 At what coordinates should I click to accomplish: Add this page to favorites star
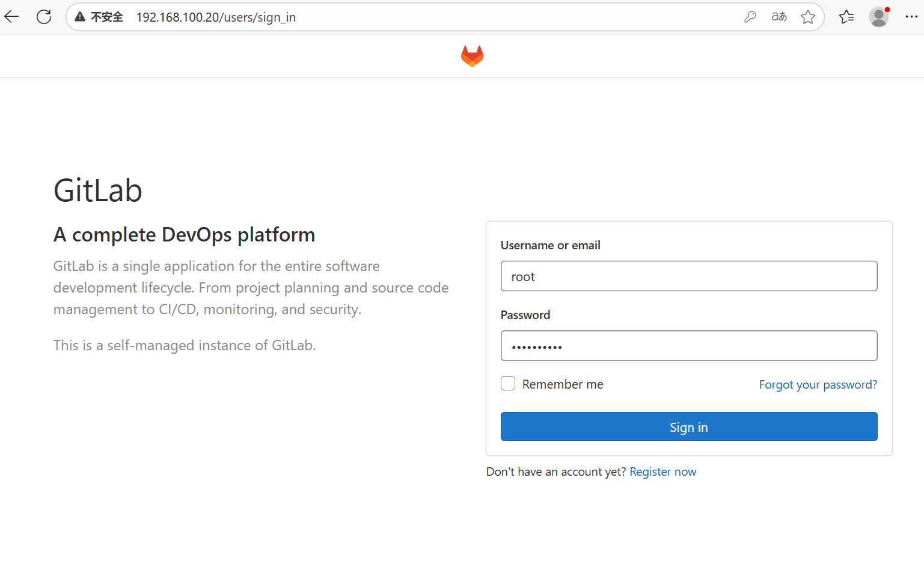(x=808, y=17)
